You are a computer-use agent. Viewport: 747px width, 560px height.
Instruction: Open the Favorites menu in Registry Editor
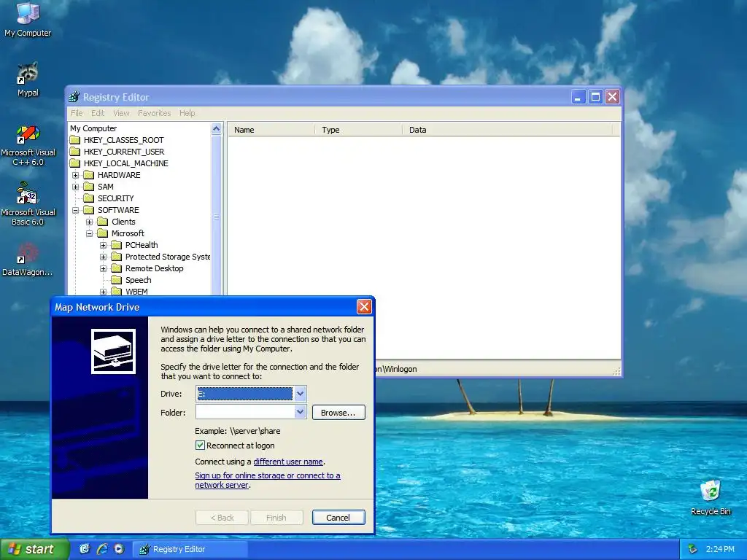[x=155, y=113]
